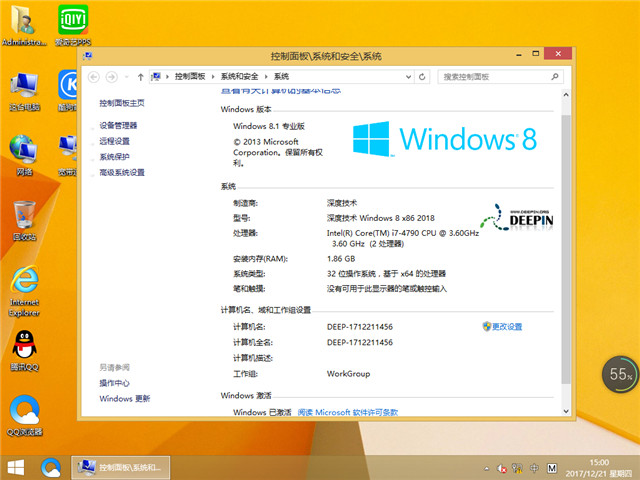Select 系统和安全 breadcrumb in address bar
This screenshot has width=640, height=480.
coord(239,76)
